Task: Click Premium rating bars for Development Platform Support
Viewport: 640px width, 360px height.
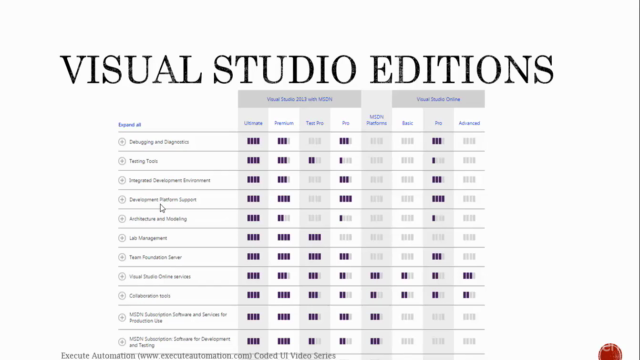Action: pos(284,199)
